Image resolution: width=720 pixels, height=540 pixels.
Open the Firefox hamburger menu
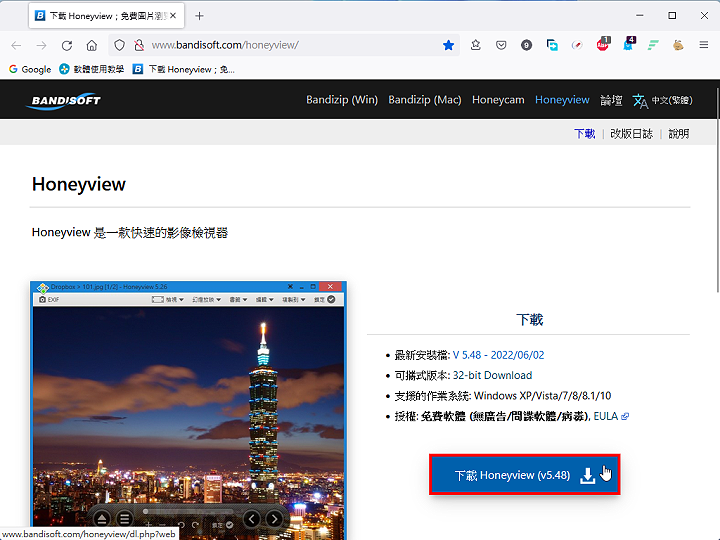coord(703,45)
